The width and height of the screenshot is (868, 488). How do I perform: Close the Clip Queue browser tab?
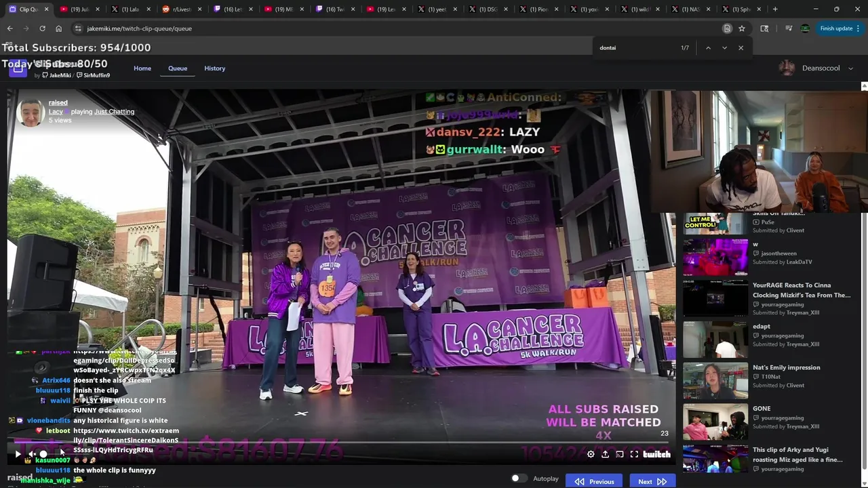coord(47,9)
